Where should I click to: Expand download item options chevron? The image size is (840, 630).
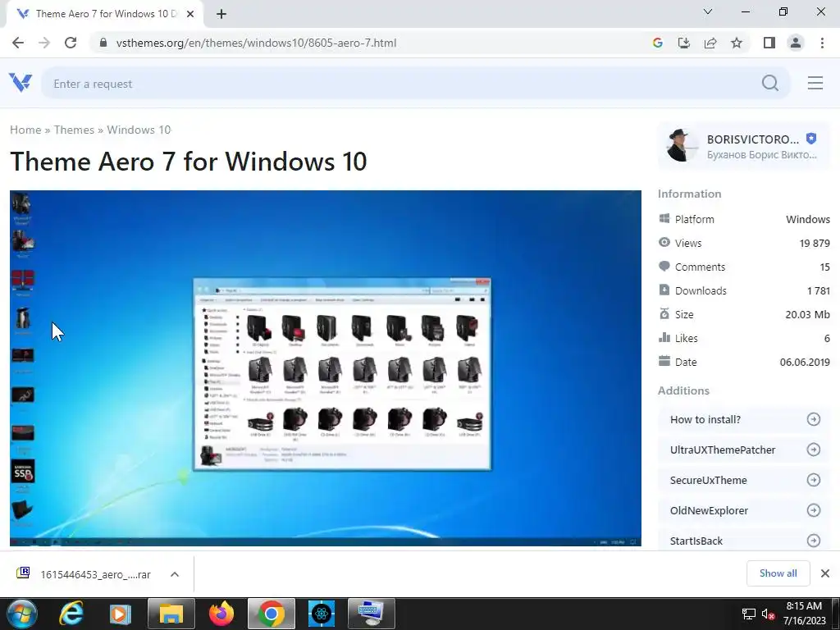pos(174,574)
